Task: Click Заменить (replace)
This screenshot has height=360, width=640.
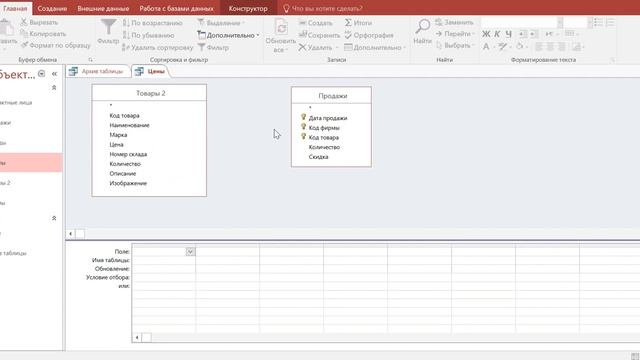Action: (454, 22)
